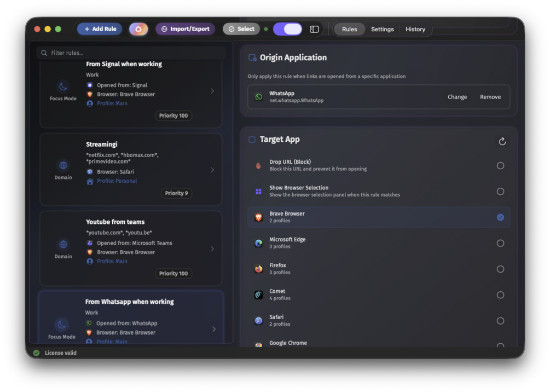Click Safari icon in Streamingi rule
550x392 pixels.
click(90, 171)
